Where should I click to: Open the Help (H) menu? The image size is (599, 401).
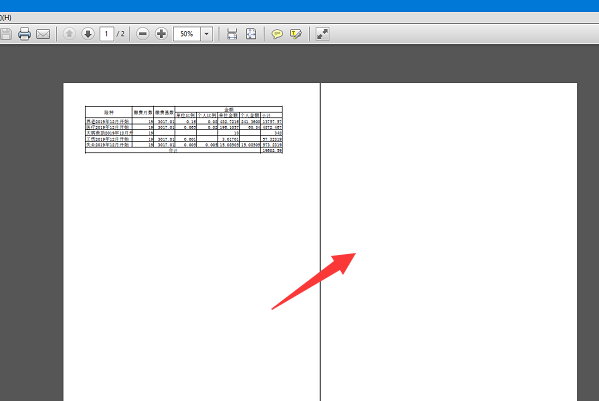pos(6,18)
